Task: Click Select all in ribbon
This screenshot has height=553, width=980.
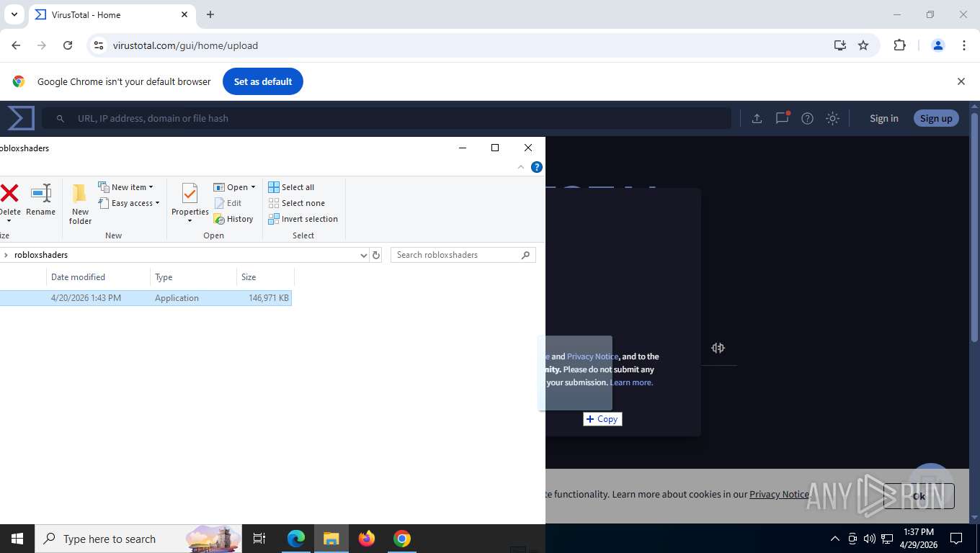Action: (291, 187)
